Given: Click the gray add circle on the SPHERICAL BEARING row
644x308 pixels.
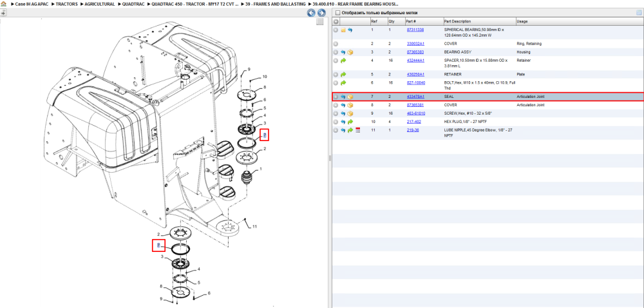Looking at the screenshot, I should pyautogui.click(x=336, y=30).
